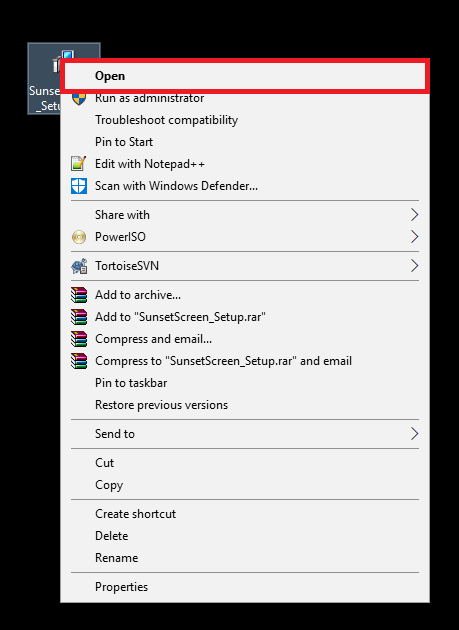Expand the PowerISO submenu arrow
This screenshot has width=459, height=630.
tap(414, 237)
